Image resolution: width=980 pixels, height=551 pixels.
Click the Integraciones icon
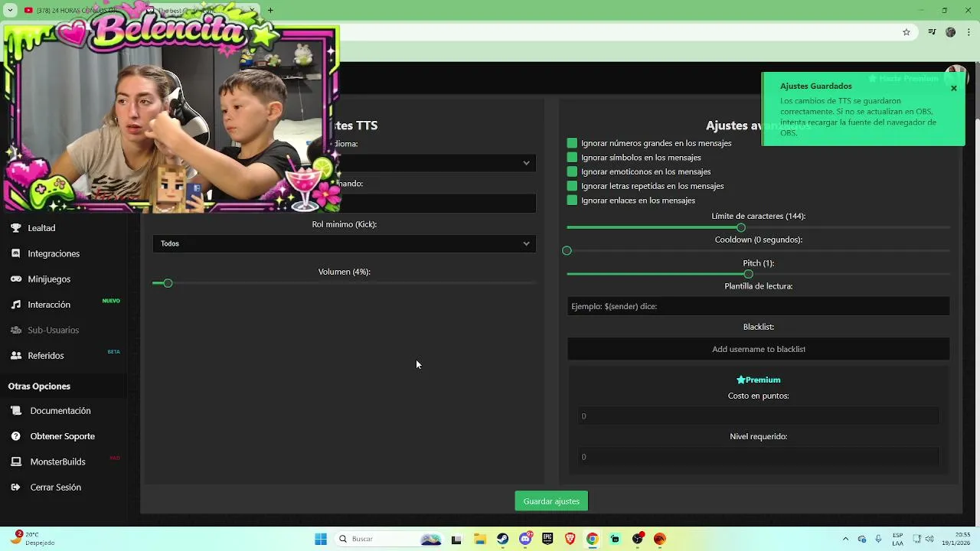[x=15, y=253]
